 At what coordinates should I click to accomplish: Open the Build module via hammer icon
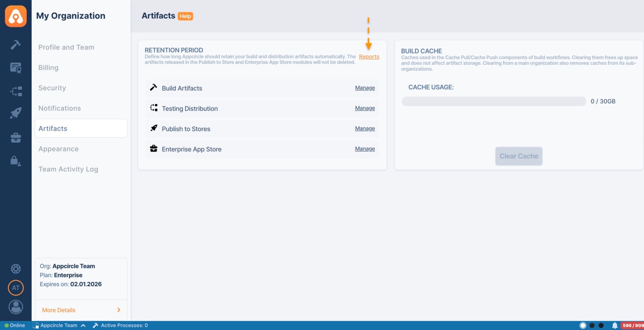point(16,44)
